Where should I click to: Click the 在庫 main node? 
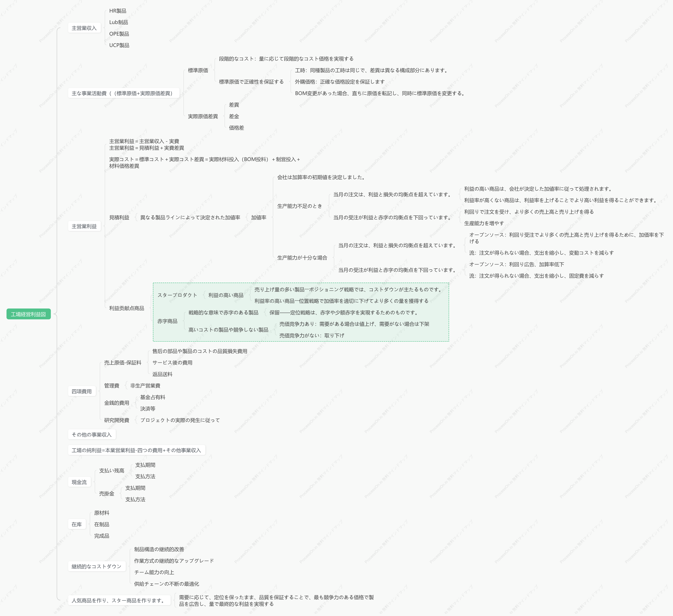(x=77, y=524)
